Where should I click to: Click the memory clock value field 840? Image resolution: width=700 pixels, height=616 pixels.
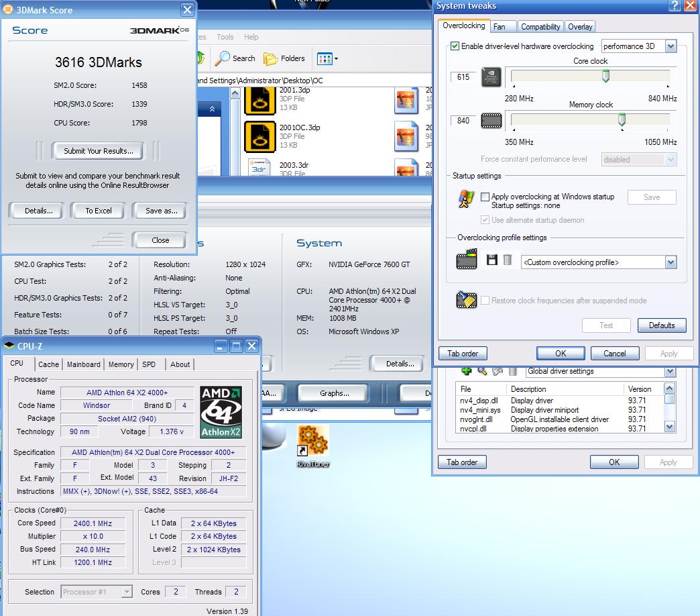[x=463, y=121]
